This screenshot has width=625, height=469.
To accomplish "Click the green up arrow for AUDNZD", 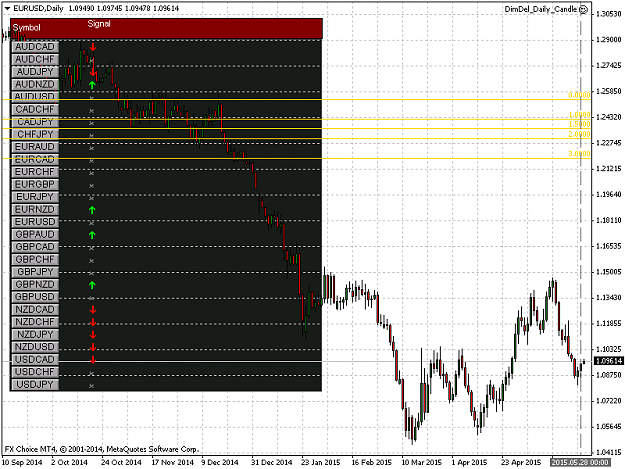I will pyautogui.click(x=92, y=84).
